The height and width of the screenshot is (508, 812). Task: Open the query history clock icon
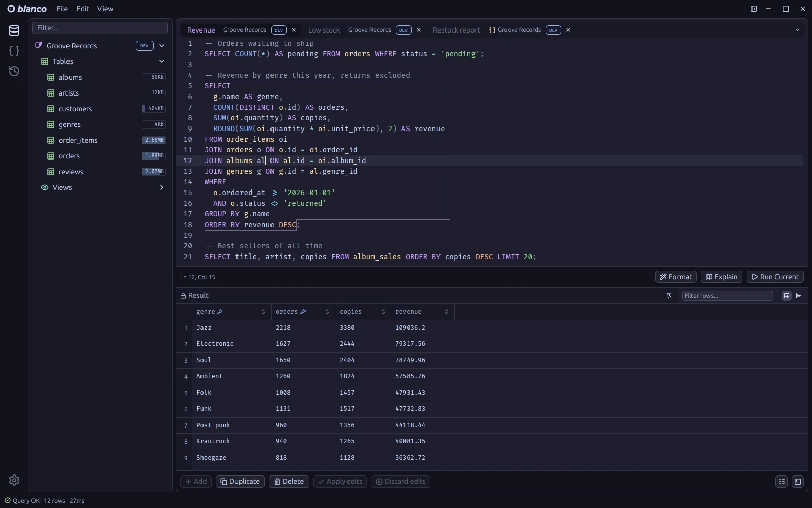click(14, 71)
